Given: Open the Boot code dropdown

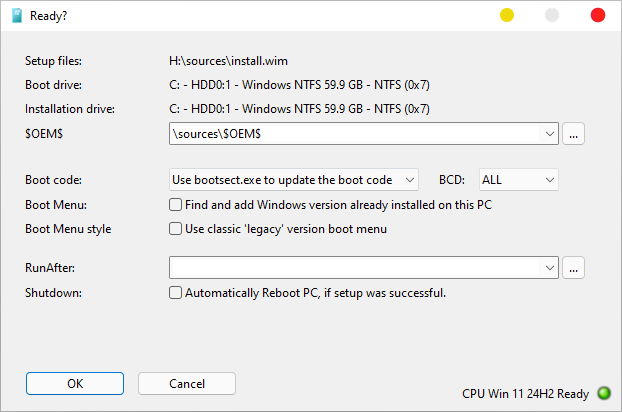Looking at the screenshot, I should 294,180.
